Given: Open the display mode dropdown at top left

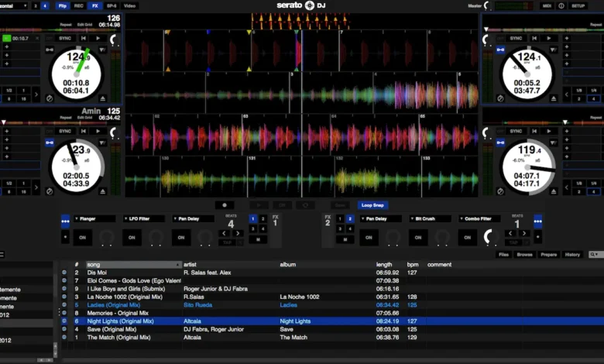Looking at the screenshot, I should pyautogui.click(x=14, y=5).
